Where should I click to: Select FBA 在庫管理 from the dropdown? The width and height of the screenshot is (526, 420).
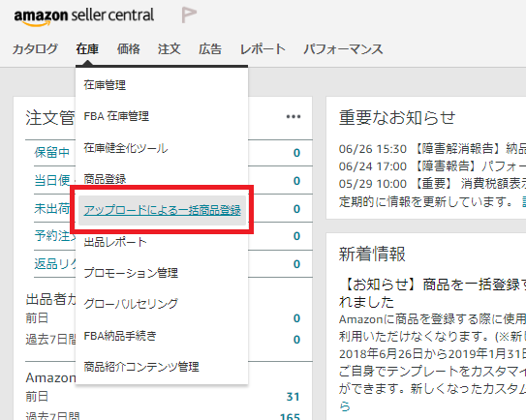(x=116, y=116)
